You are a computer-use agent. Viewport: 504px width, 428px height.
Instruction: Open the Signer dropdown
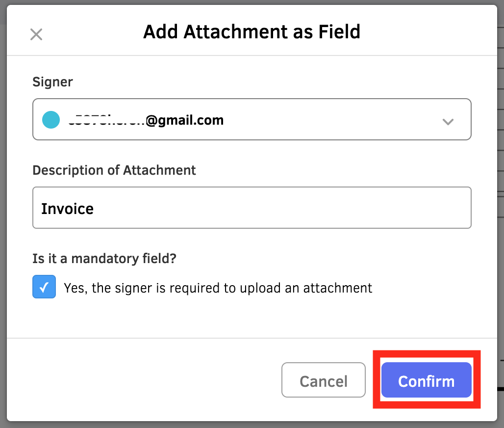[252, 119]
